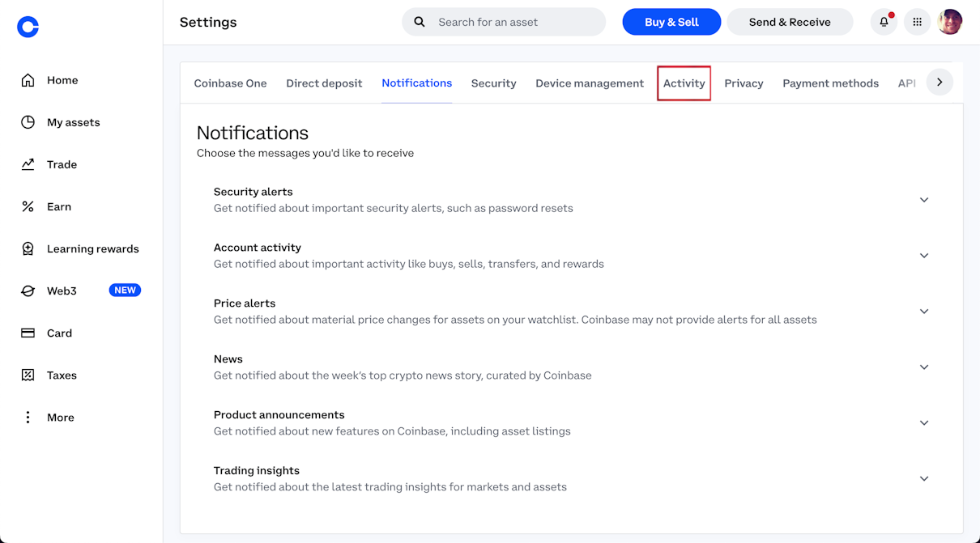Click the Buy & Sell button

671,22
